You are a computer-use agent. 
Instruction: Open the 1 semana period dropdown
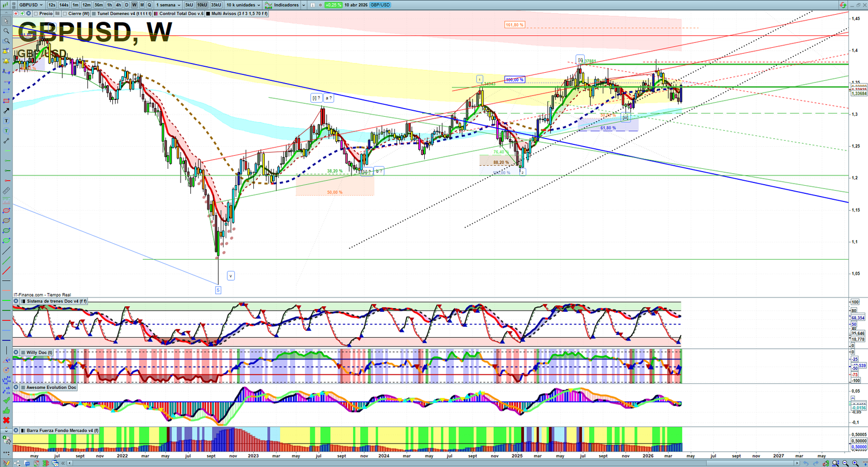coord(168,5)
